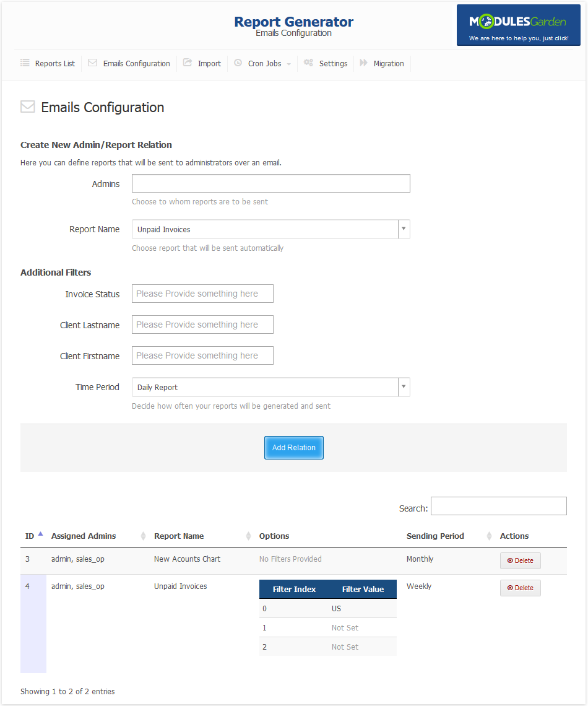Click the Settings gears icon

tap(308, 63)
